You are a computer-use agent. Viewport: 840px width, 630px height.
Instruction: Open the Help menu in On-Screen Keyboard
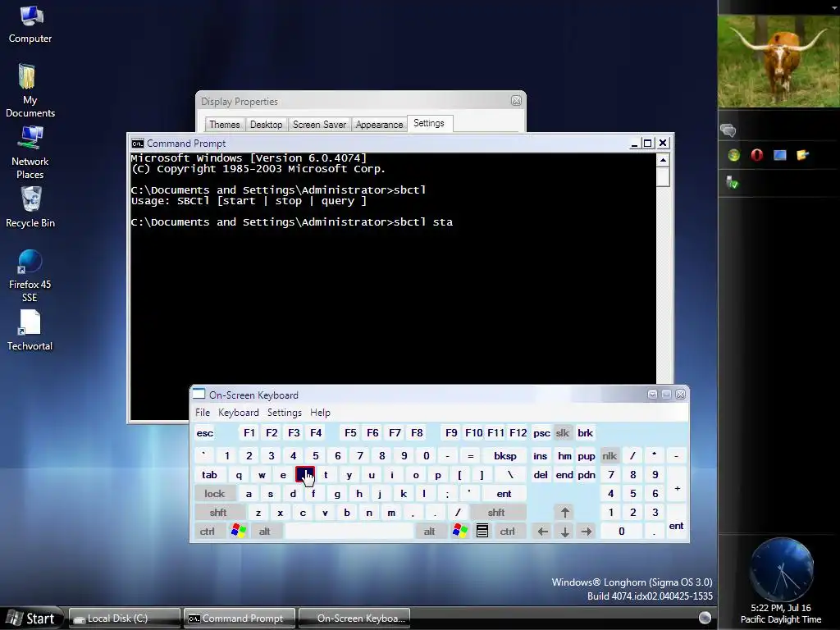click(x=321, y=413)
